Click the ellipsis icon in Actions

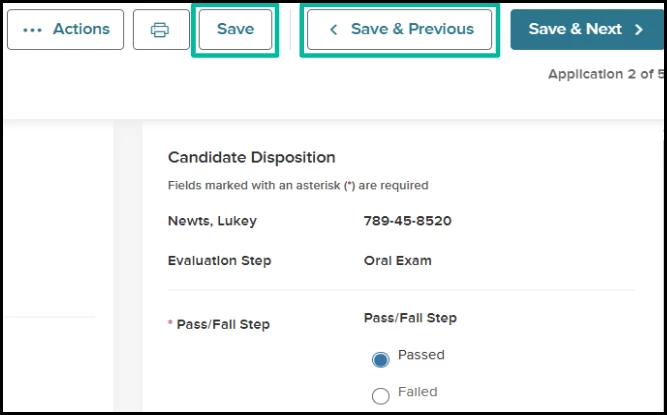[x=32, y=30]
